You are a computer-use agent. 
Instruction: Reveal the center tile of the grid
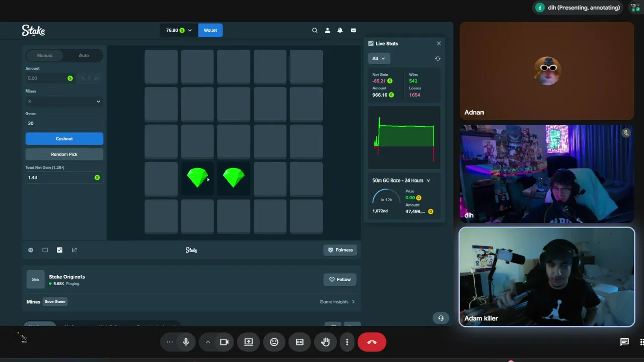pos(233,141)
